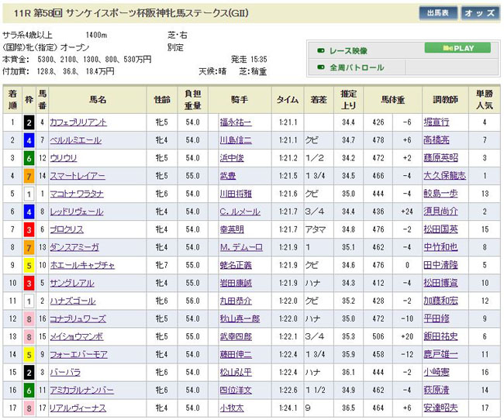This screenshot has height=420, width=504.
Task: Open horse レッドリヴェール details
Action: pos(76,212)
